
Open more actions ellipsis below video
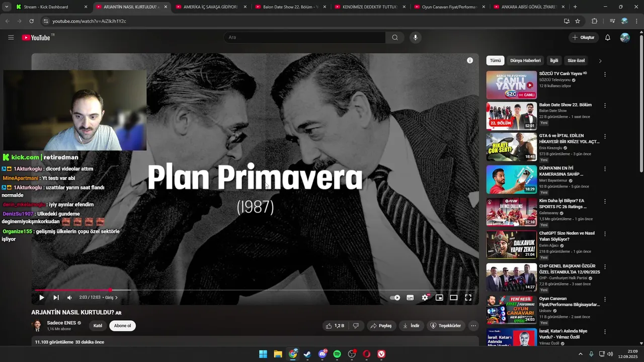click(473, 326)
